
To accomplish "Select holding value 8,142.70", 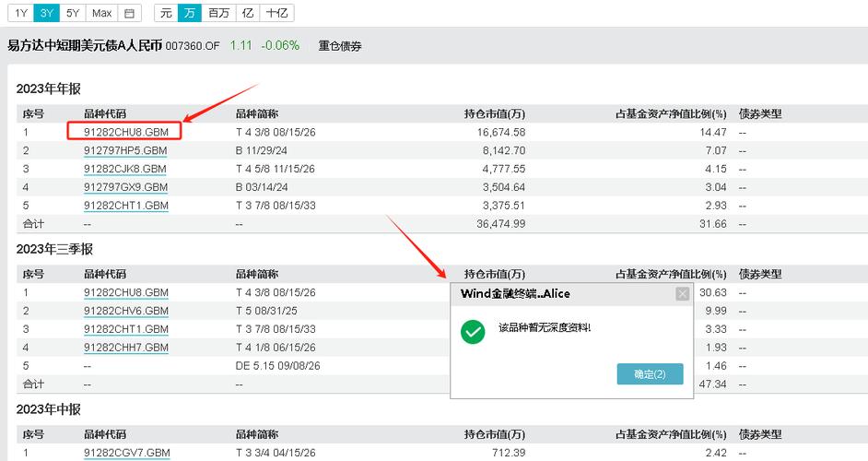I will (504, 150).
